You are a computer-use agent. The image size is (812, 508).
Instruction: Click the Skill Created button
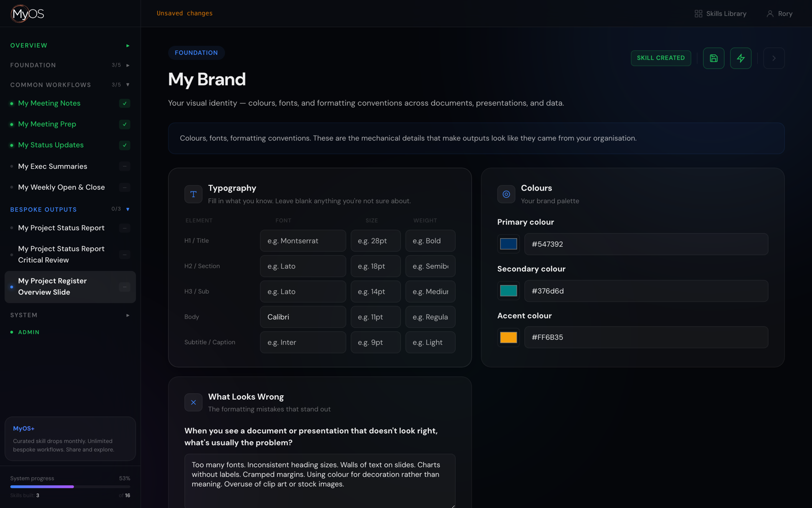661,58
